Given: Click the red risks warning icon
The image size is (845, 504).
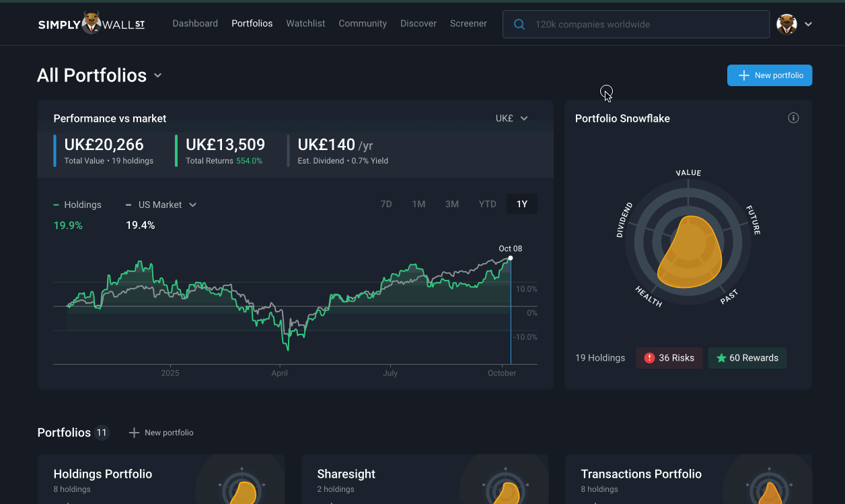Looking at the screenshot, I should (x=649, y=358).
